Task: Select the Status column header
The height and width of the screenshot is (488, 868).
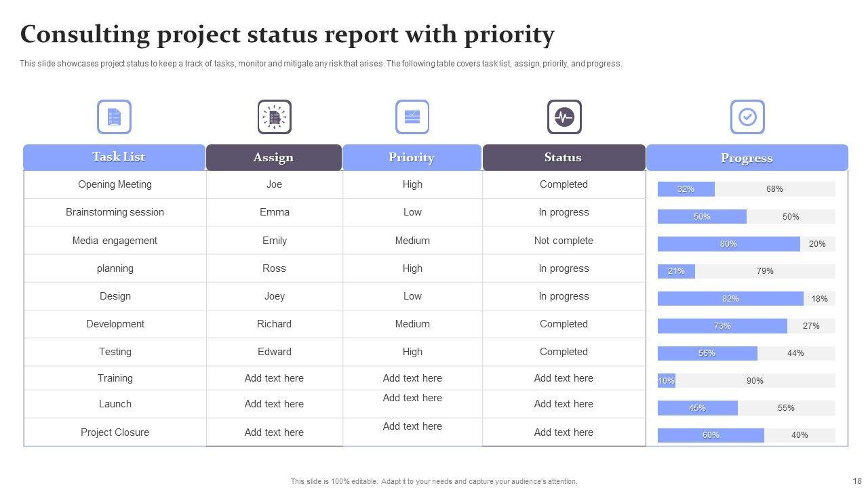Action: pos(564,157)
